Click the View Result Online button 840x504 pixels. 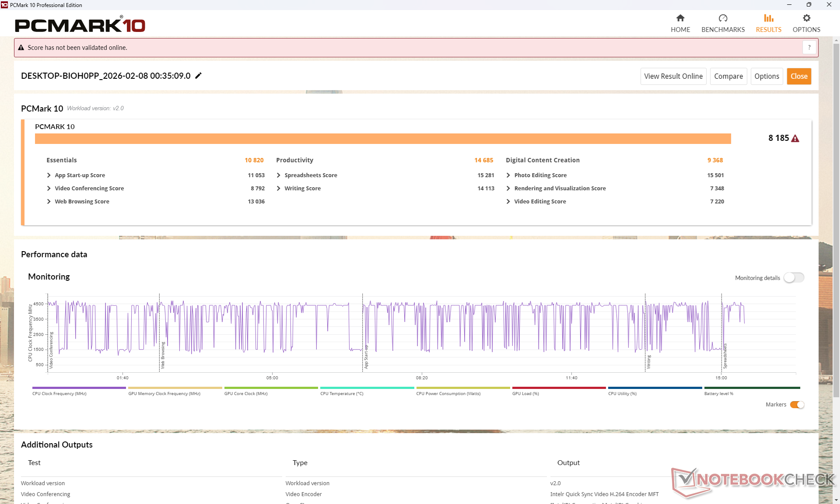click(673, 76)
